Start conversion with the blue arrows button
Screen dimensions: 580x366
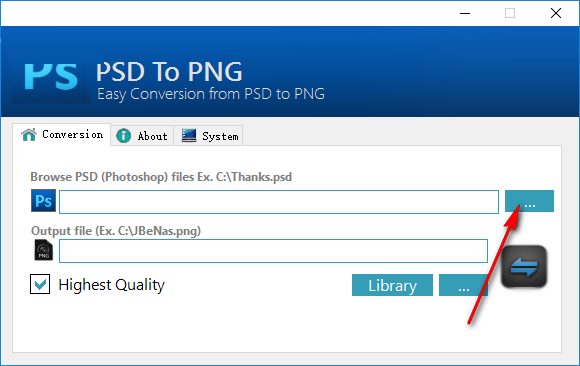point(524,266)
